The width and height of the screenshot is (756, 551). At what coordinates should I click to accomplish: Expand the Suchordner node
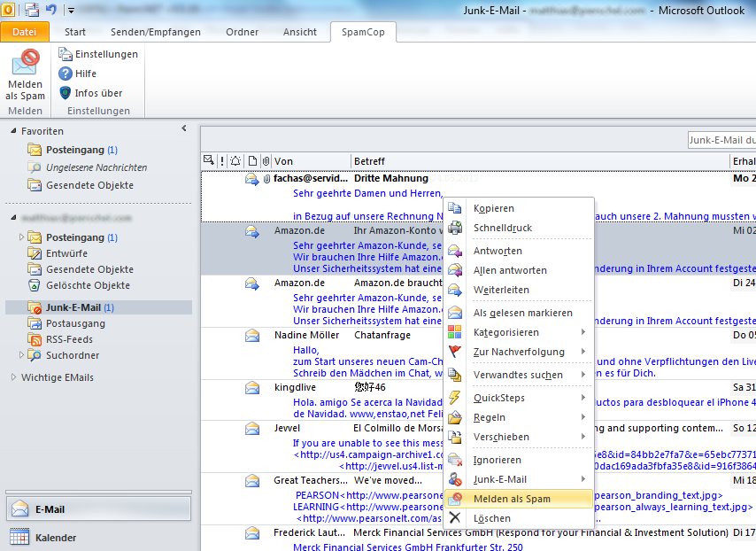[21, 354]
